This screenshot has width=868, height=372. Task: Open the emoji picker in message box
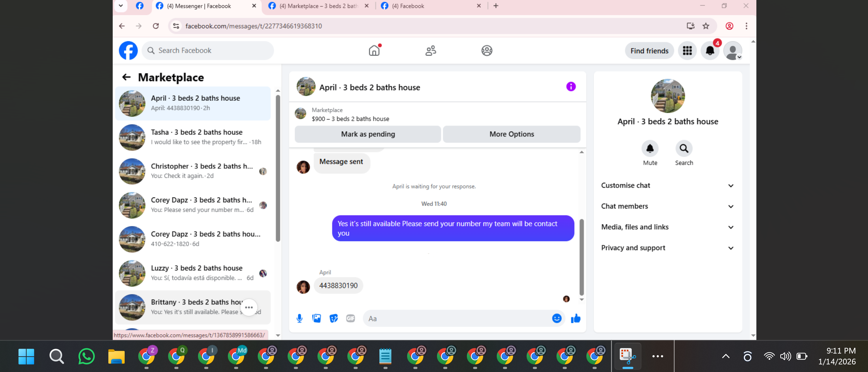pyautogui.click(x=556, y=319)
